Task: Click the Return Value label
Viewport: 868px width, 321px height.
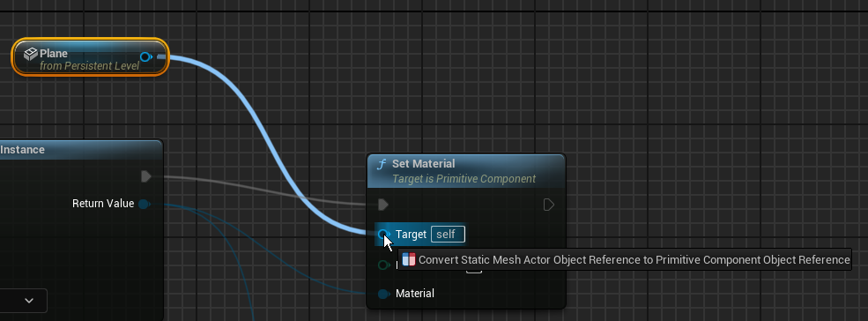Action: click(103, 204)
